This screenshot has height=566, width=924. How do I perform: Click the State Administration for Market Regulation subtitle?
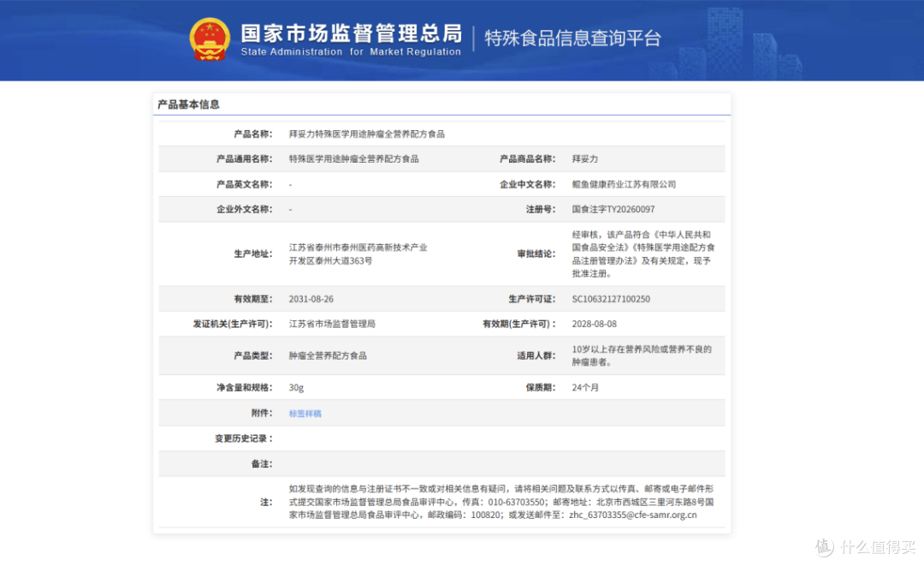coord(351,52)
